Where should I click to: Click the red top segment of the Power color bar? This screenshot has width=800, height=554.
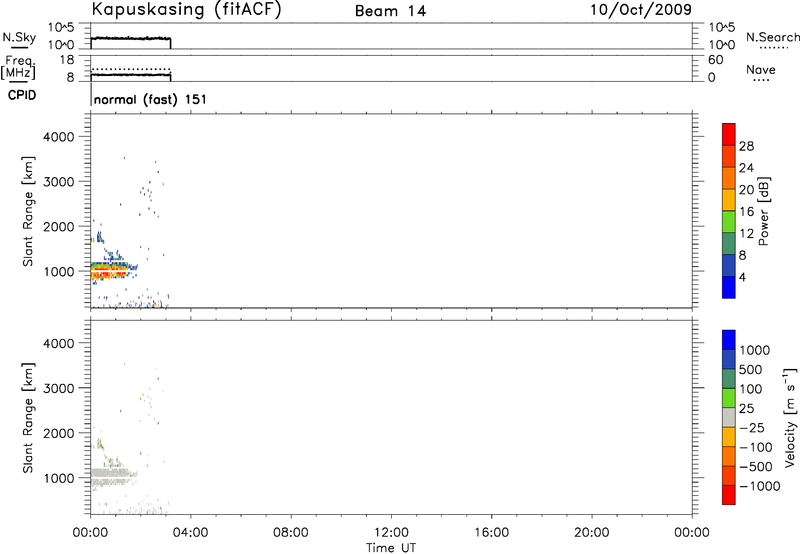point(729,134)
